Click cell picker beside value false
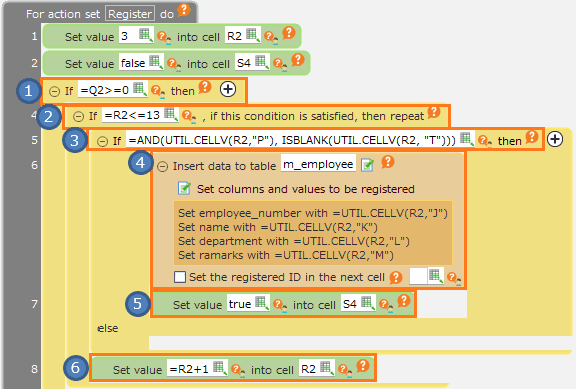Screen dimensions: 576x389 pyautogui.click(x=156, y=62)
